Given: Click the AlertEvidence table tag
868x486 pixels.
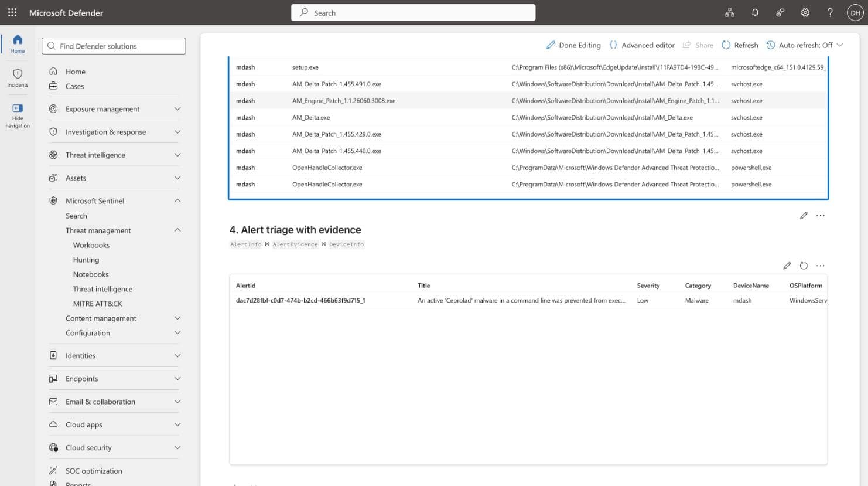Looking at the screenshot, I should 295,244.
